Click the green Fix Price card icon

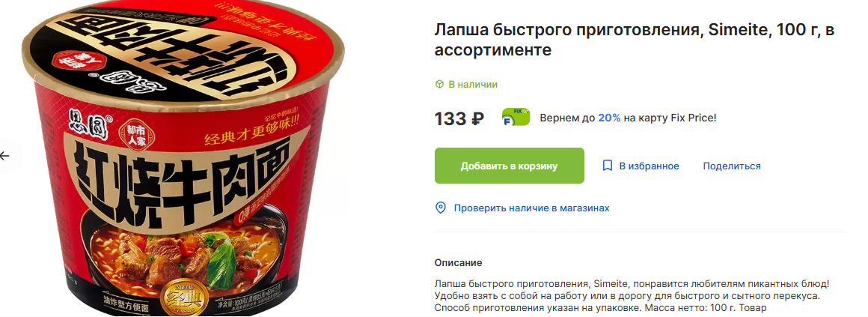coord(516,117)
